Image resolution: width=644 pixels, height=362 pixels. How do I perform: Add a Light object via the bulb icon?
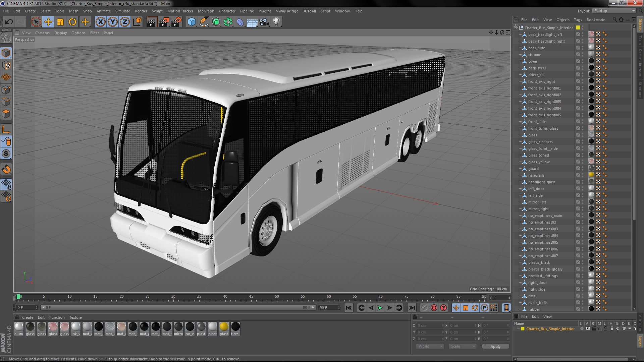pos(276,22)
